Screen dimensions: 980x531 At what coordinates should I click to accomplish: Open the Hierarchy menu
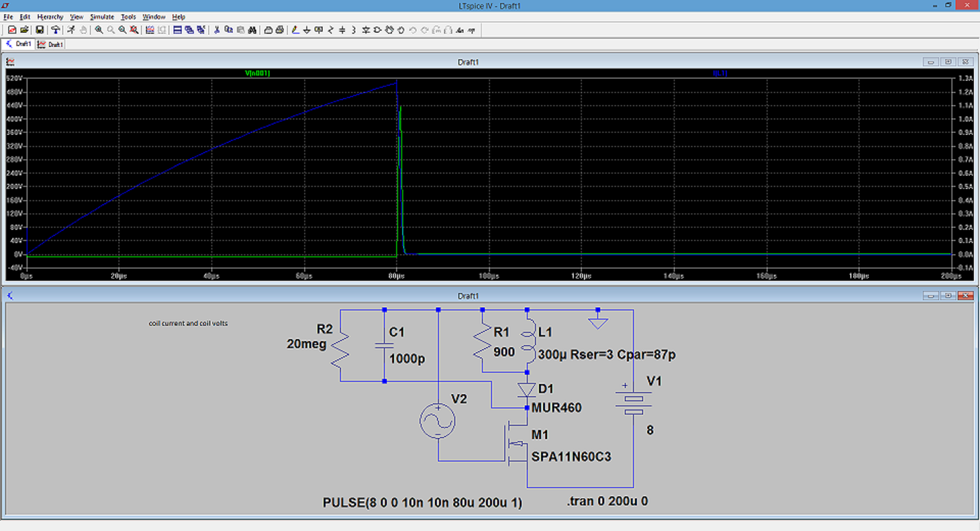(50, 16)
